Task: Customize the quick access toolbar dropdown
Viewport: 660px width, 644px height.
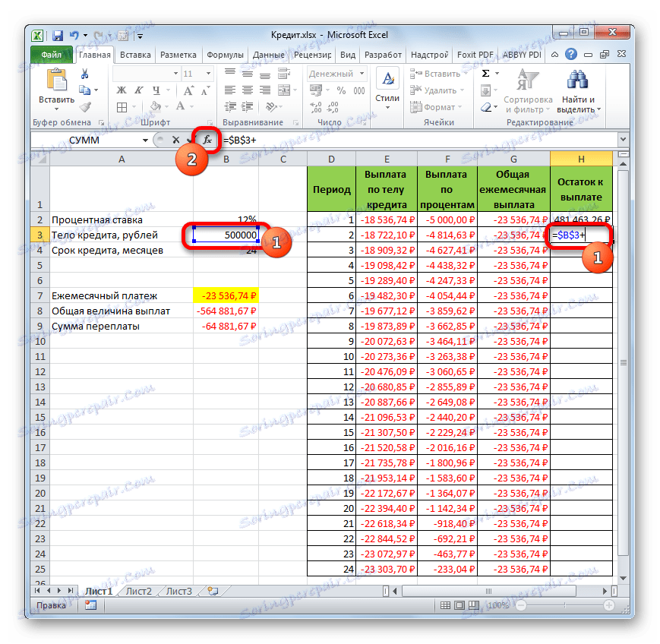Action: point(140,36)
